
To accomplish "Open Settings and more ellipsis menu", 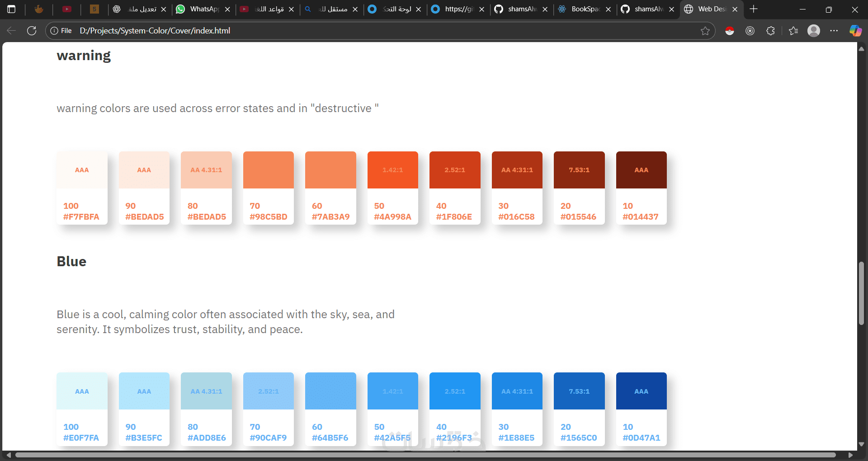I will coord(834,31).
